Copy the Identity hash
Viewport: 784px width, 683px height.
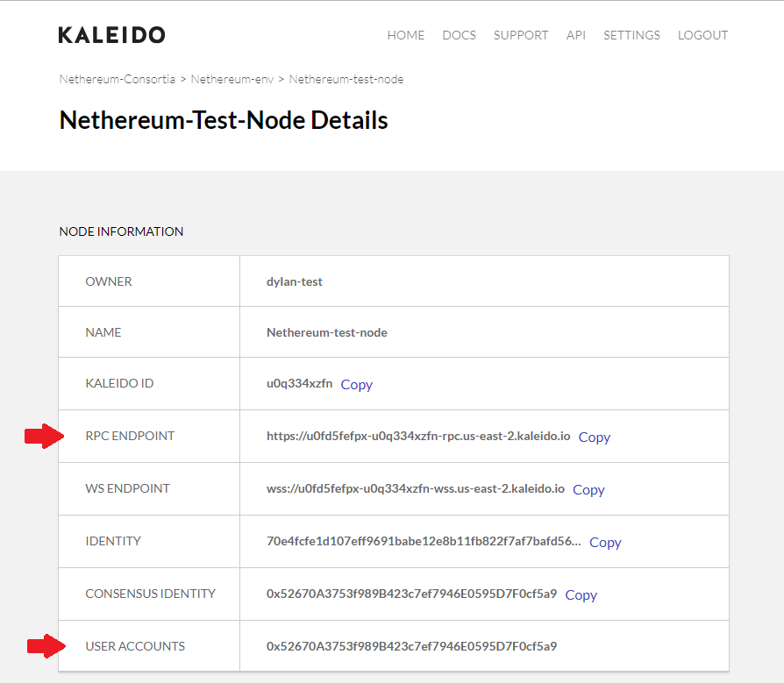click(x=605, y=542)
